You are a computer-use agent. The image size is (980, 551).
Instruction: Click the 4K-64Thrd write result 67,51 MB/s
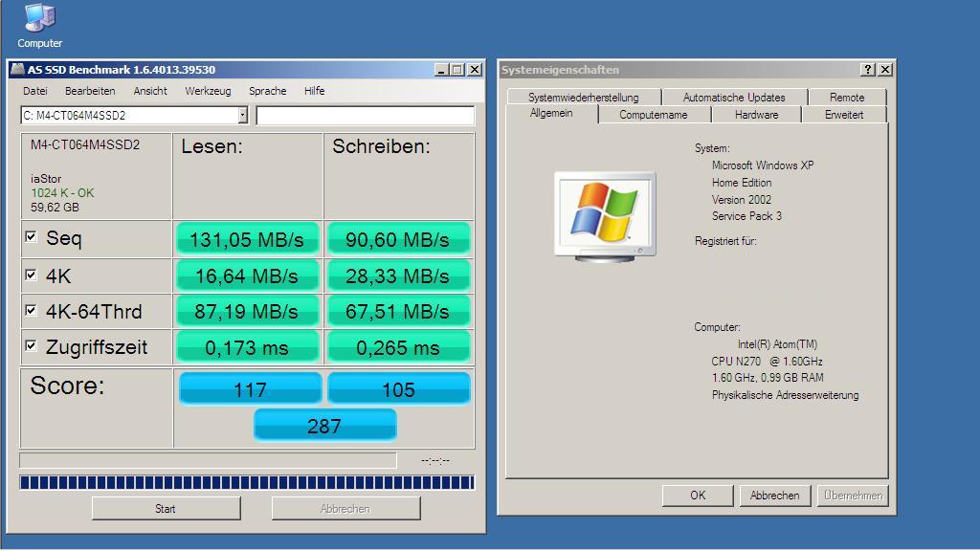pos(397,311)
